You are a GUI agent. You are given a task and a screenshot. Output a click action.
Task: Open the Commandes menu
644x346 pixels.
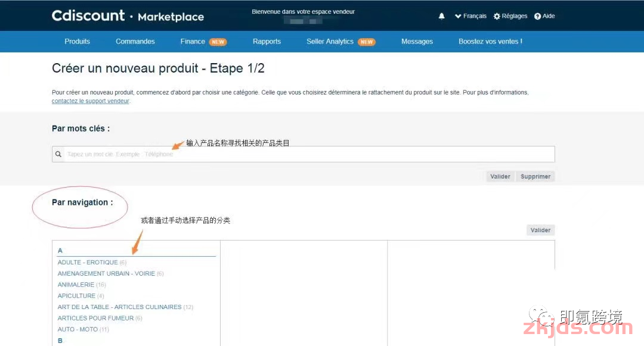135,42
